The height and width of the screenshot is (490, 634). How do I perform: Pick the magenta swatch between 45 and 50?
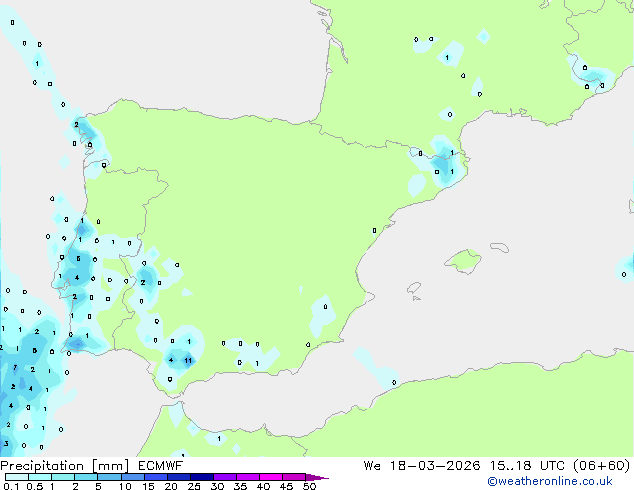(x=298, y=477)
